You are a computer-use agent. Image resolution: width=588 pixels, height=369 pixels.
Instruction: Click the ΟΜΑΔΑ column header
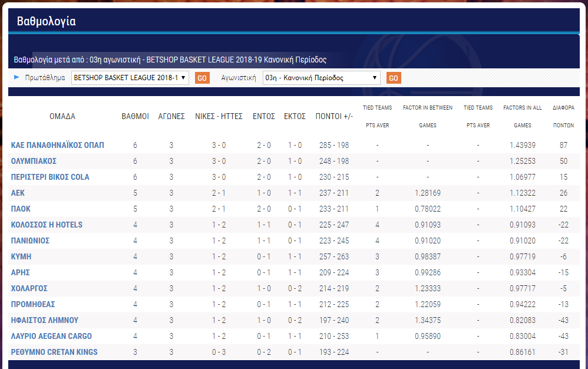pos(62,117)
